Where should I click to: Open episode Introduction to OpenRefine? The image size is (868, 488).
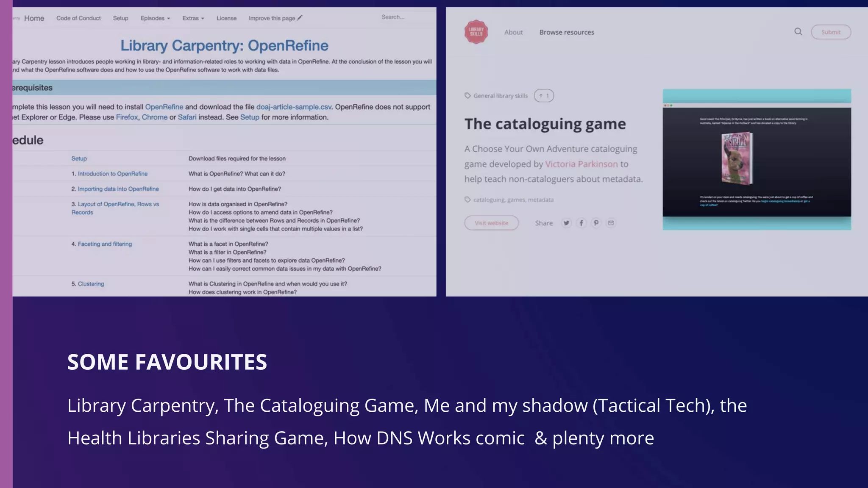(x=113, y=174)
